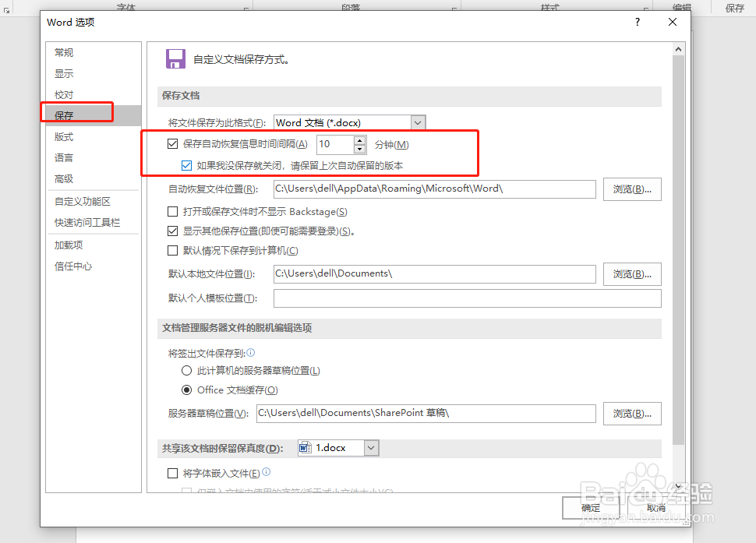Click the help question mark in the dialog titlebar
The width and height of the screenshot is (756, 543).
tap(637, 22)
